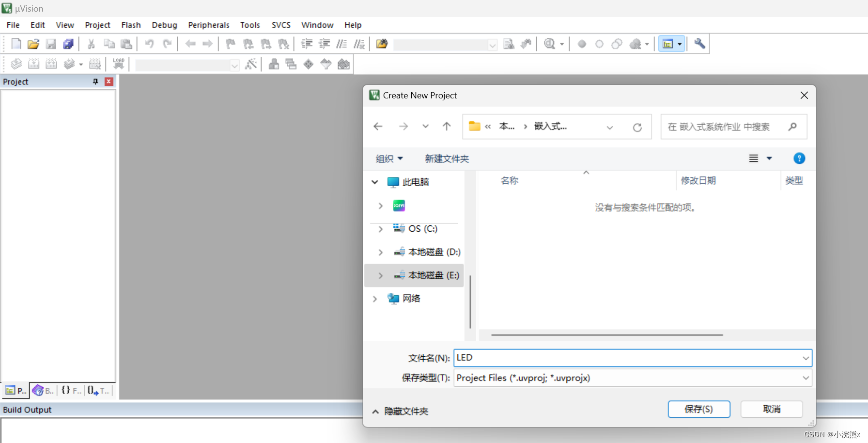Click the Cut scissors icon
868x443 pixels.
point(91,44)
